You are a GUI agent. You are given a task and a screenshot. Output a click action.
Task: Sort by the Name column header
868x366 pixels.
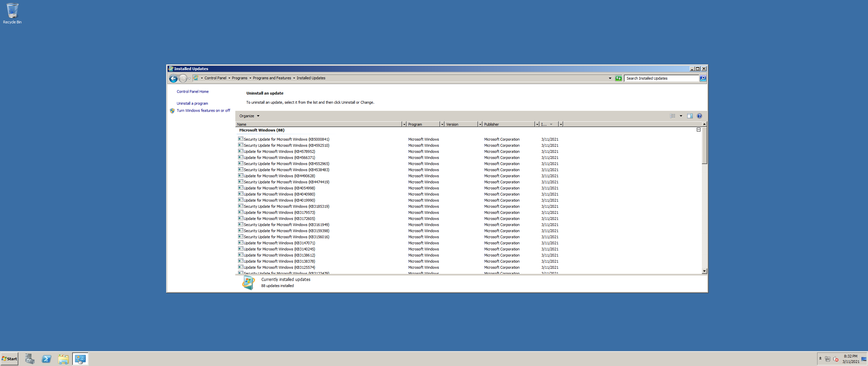pyautogui.click(x=319, y=124)
